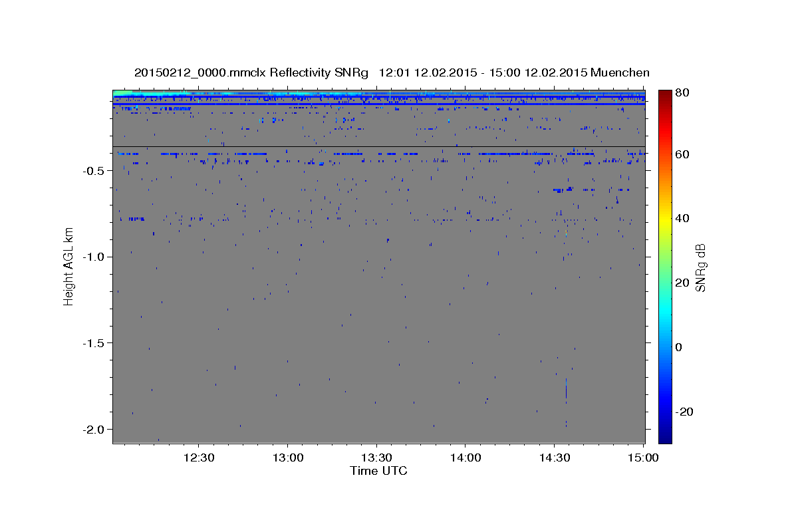The height and width of the screenshot is (532, 798).
Task: Click the dark red top of colorbar
Action: [665, 94]
